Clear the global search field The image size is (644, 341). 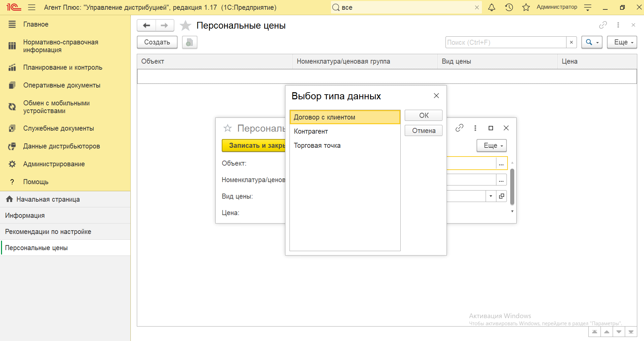[x=477, y=7]
